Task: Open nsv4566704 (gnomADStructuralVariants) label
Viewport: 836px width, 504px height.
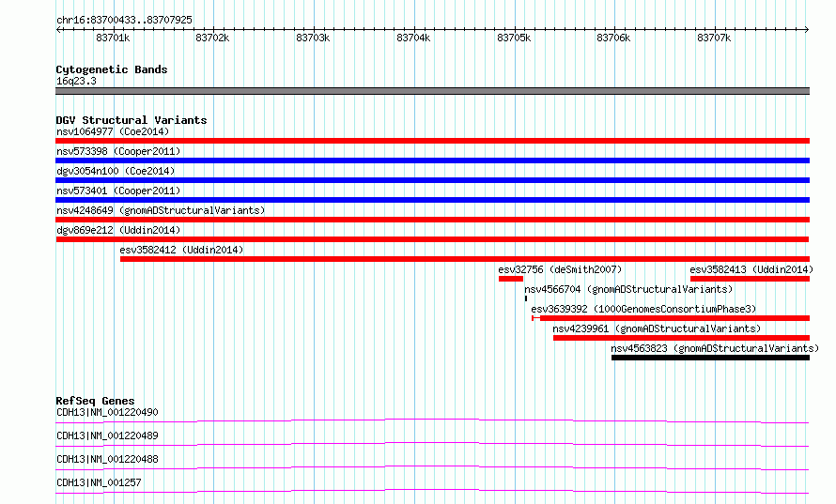Action: point(628,289)
